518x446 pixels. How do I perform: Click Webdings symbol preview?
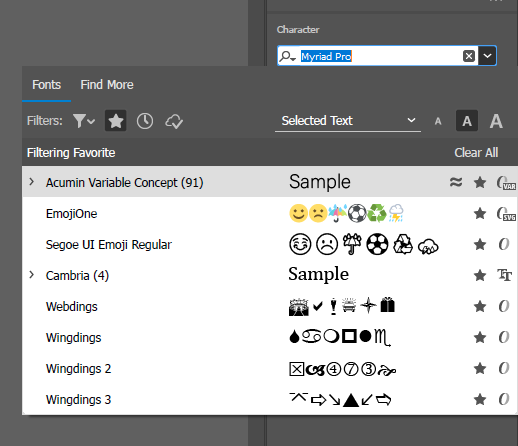pos(342,306)
